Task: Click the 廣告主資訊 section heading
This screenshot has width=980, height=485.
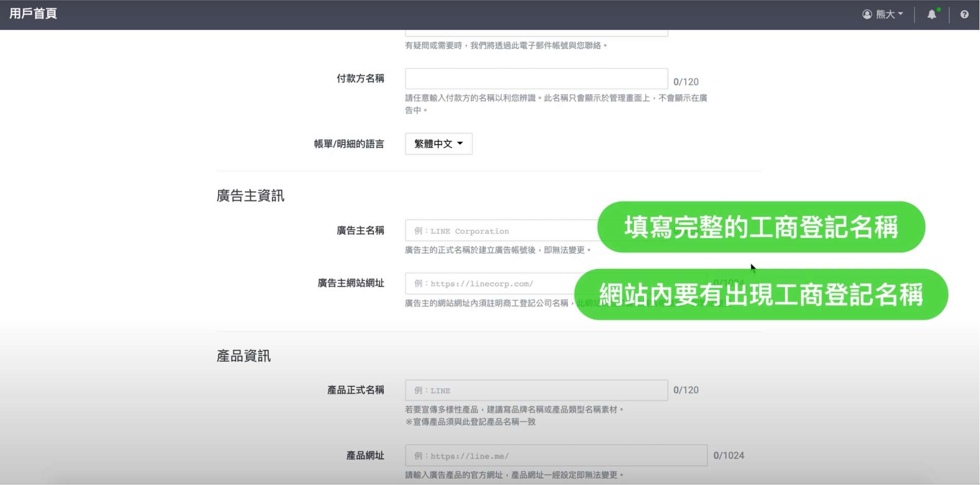Action: [250, 196]
